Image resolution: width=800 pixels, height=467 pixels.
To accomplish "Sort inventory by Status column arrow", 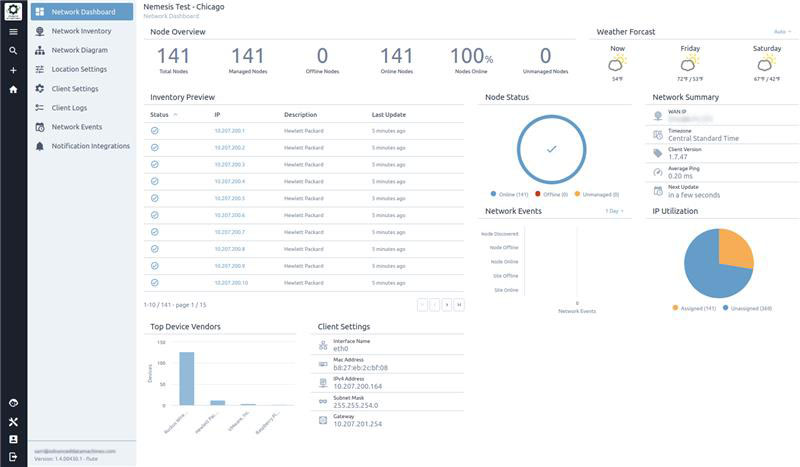I will 176,114.
